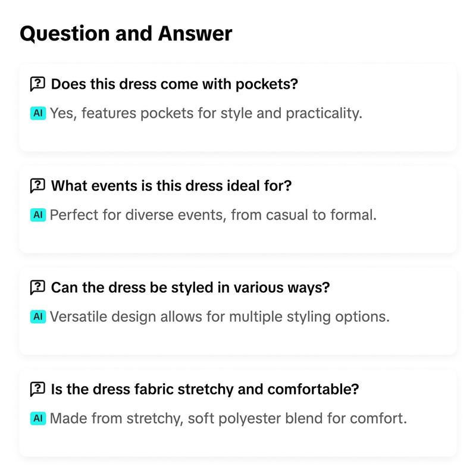The width and height of the screenshot is (476, 476).
Task: Click the question icon beside fabric question
Action: coord(37,389)
